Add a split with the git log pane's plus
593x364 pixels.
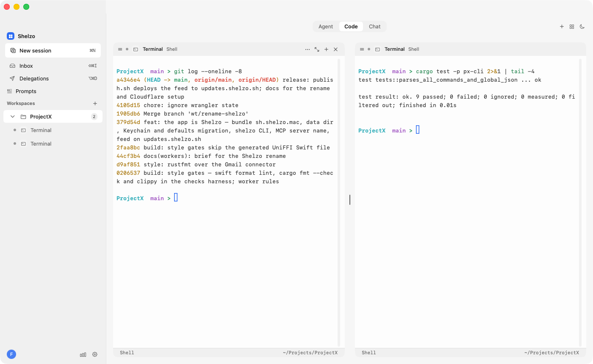point(326,49)
